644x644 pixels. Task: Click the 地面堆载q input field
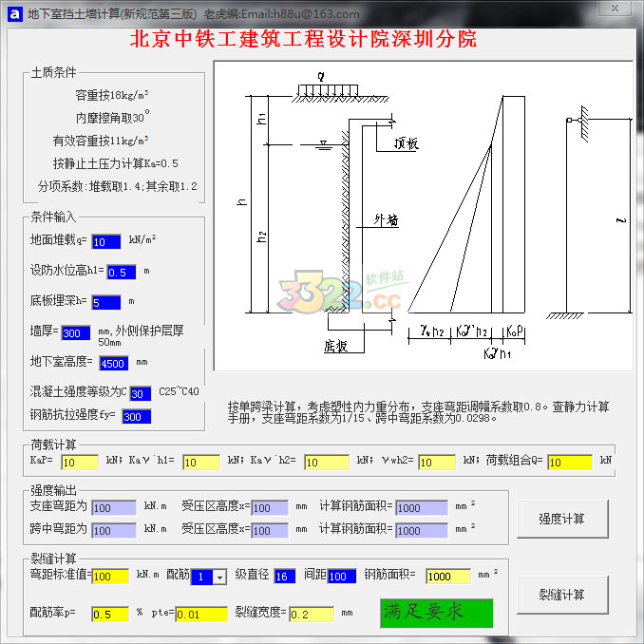point(106,242)
